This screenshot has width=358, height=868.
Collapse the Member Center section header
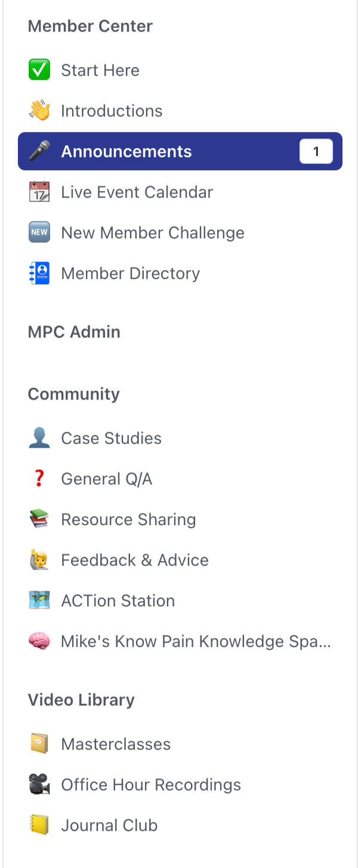(x=90, y=26)
